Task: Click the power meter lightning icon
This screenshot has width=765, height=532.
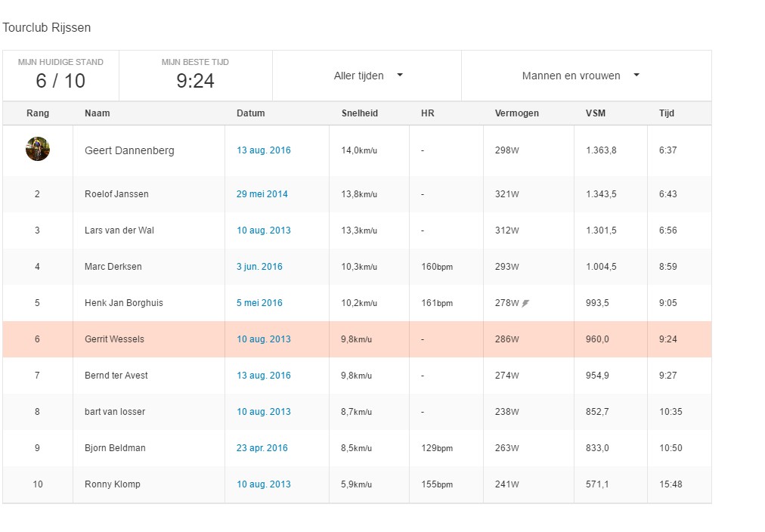Action: (x=526, y=303)
